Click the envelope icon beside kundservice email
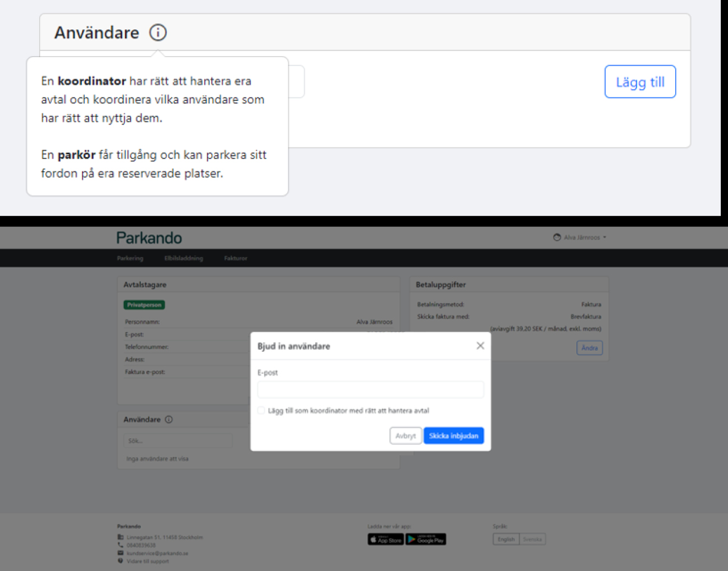 pyautogui.click(x=121, y=553)
